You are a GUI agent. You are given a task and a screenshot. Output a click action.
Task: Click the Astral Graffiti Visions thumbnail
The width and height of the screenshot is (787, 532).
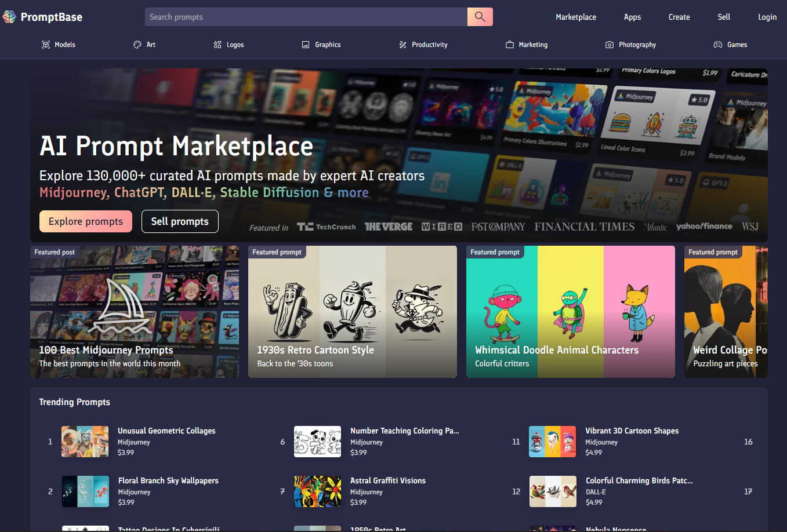(x=317, y=491)
